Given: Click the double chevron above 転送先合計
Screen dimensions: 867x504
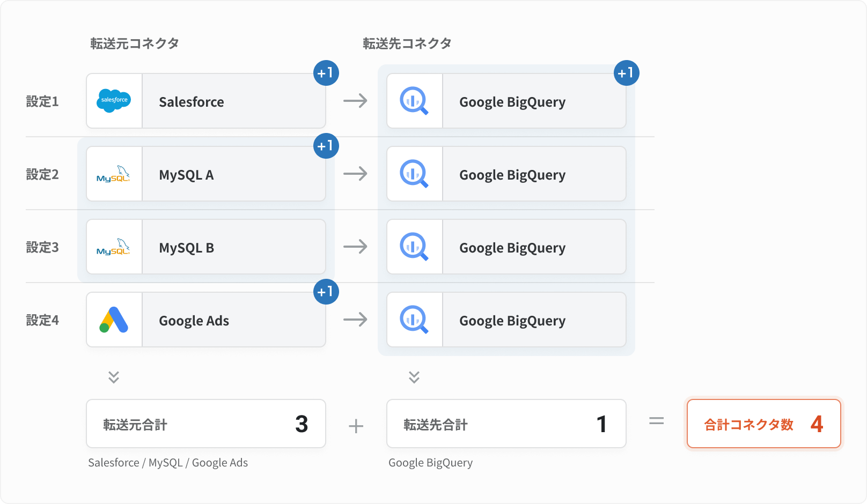Looking at the screenshot, I should pos(414,377).
